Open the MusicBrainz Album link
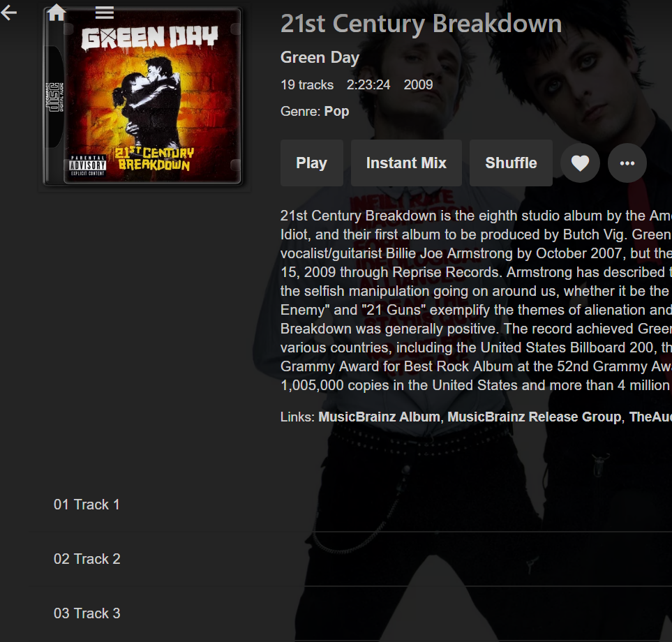 tap(380, 417)
